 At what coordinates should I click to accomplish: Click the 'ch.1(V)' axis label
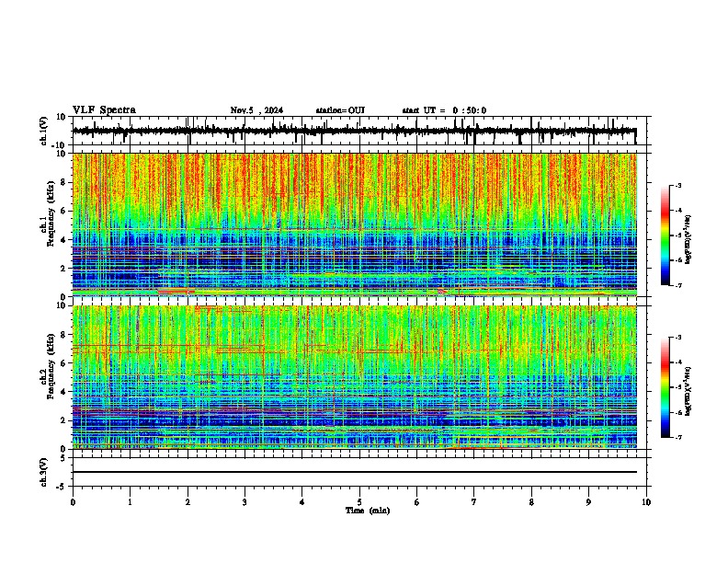point(44,131)
